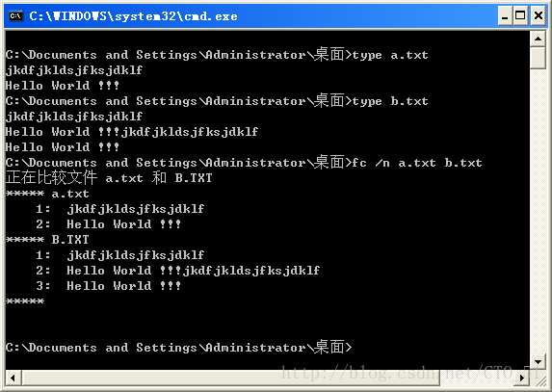Click the cmd.exe icon in title bar
552x392 pixels.
click(16, 15)
